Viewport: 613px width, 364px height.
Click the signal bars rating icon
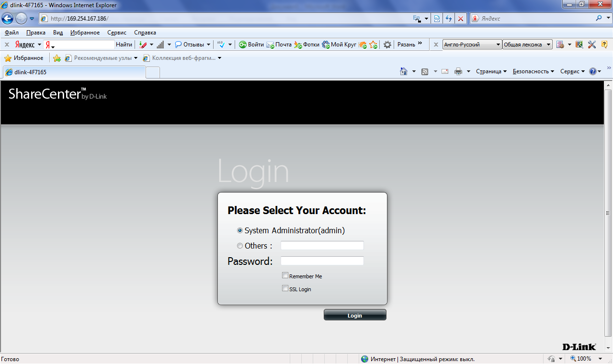click(160, 45)
